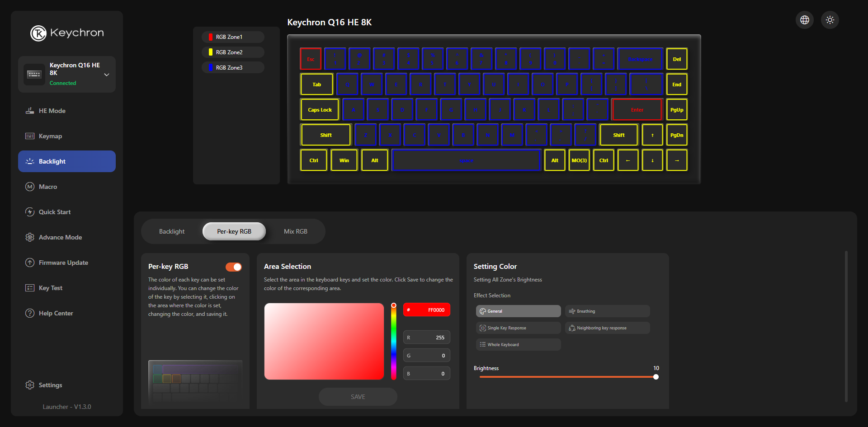
Task: Click the Enter key on keyboard layout
Action: pos(637,110)
